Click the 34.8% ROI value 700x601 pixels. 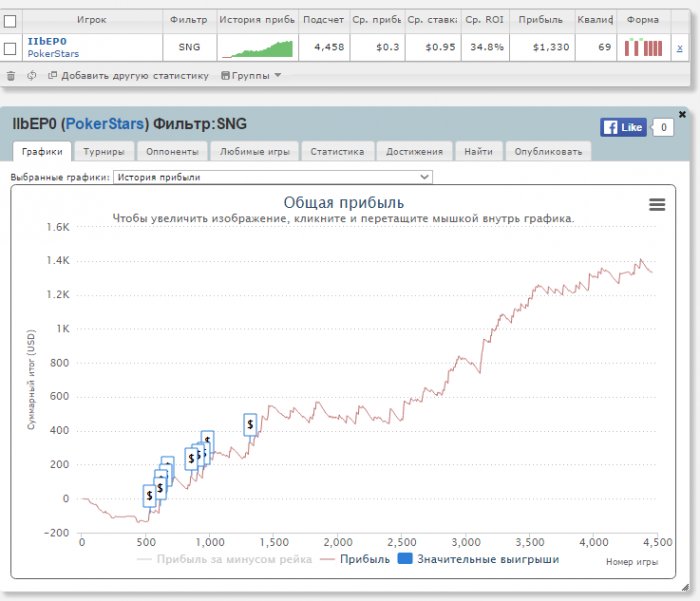click(487, 47)
